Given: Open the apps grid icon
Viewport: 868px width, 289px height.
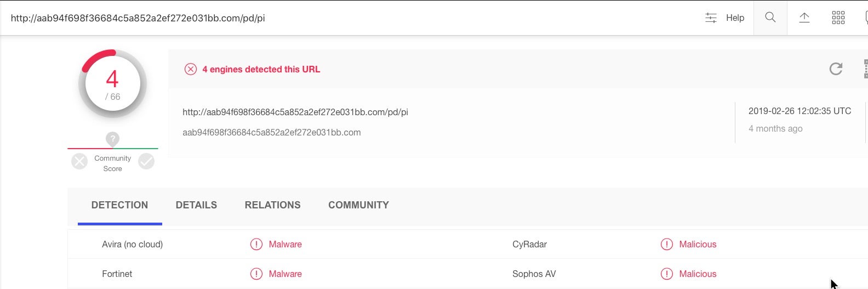Looking at the screenshot, I should click(838, 18).
